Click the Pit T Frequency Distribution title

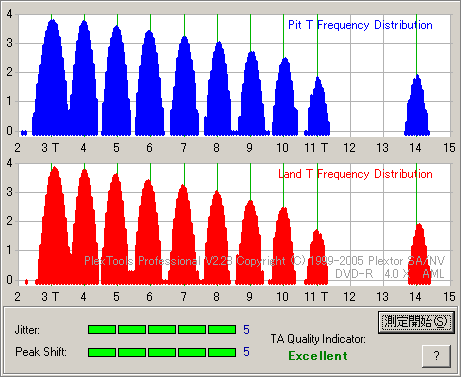click(360, 25)
